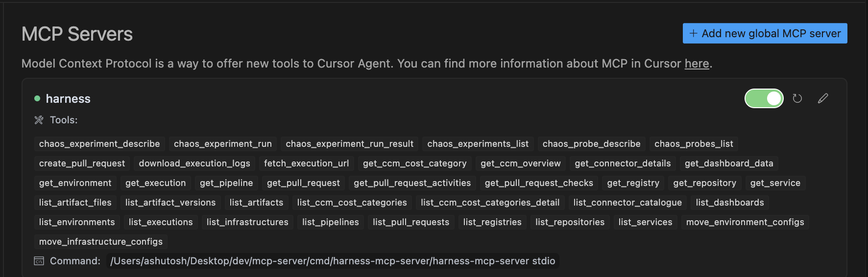868x277 pixels.
Task: Click the Command terminal icon
Action: [39, 261]
